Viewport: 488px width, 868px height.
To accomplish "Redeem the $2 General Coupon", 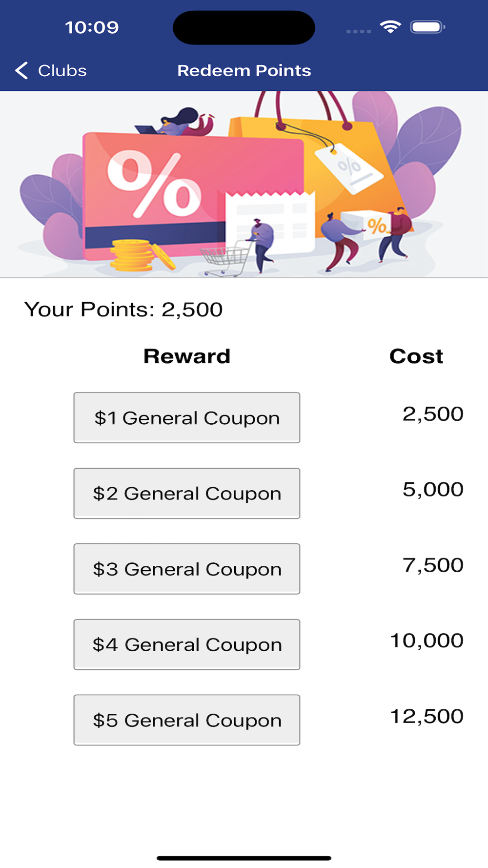I will click(x=187, y=494).
